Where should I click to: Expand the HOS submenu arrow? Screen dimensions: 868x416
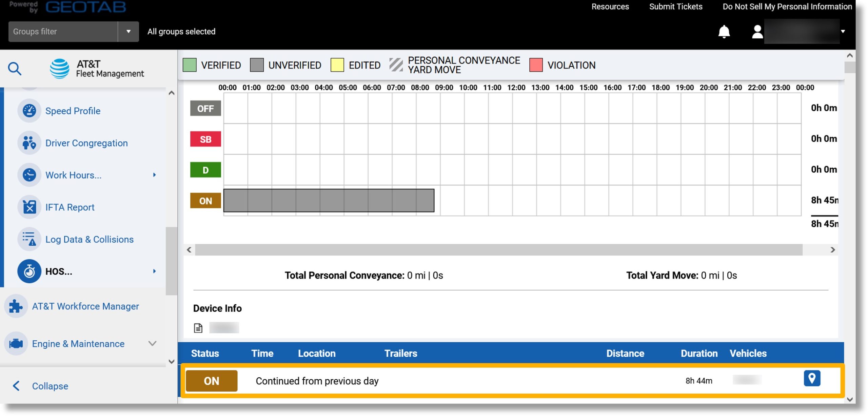pos(154,271)
